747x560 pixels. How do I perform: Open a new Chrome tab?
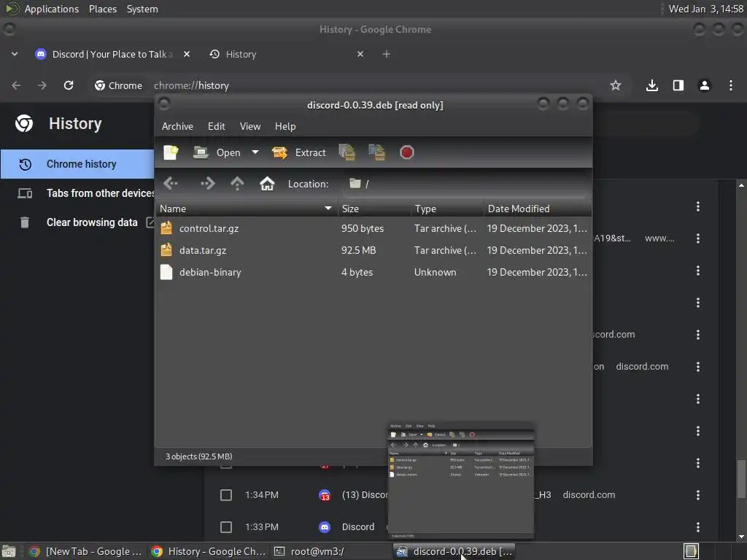point(387,54)
